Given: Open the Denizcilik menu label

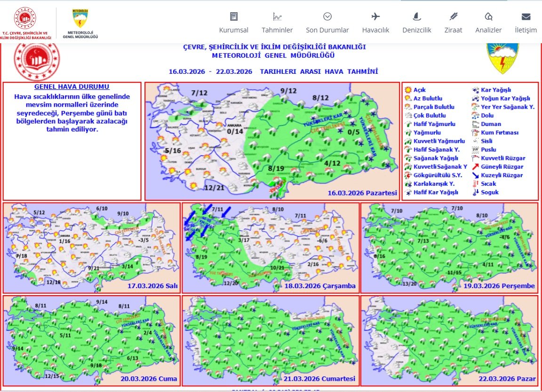Looking at the screenshot, I should [x=416, y=30].
